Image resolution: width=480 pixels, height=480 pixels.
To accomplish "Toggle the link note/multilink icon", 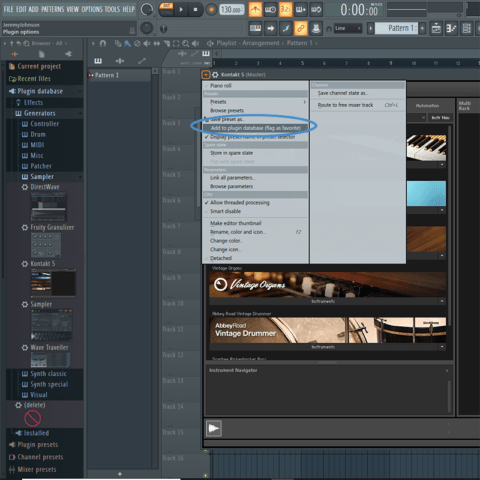I will point(301,28).
